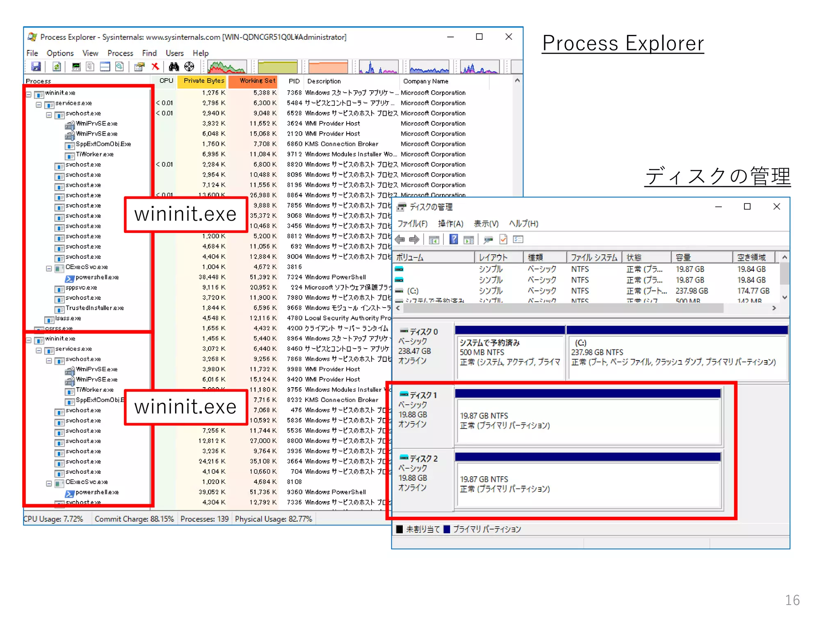
Task: Click the Save icon in Process Explorer toolbar
Action: coord(36,66)
